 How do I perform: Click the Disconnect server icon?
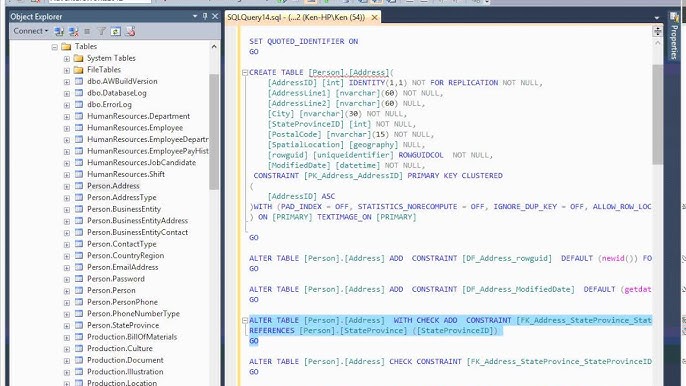pyautogui.click(x=74, y=31)
